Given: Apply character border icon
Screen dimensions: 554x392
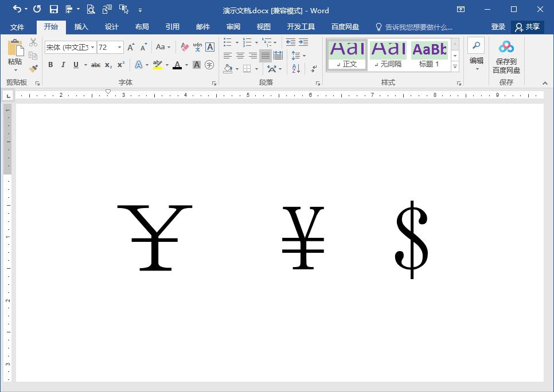Looking at the screenshot, I should tap(210, 47).
